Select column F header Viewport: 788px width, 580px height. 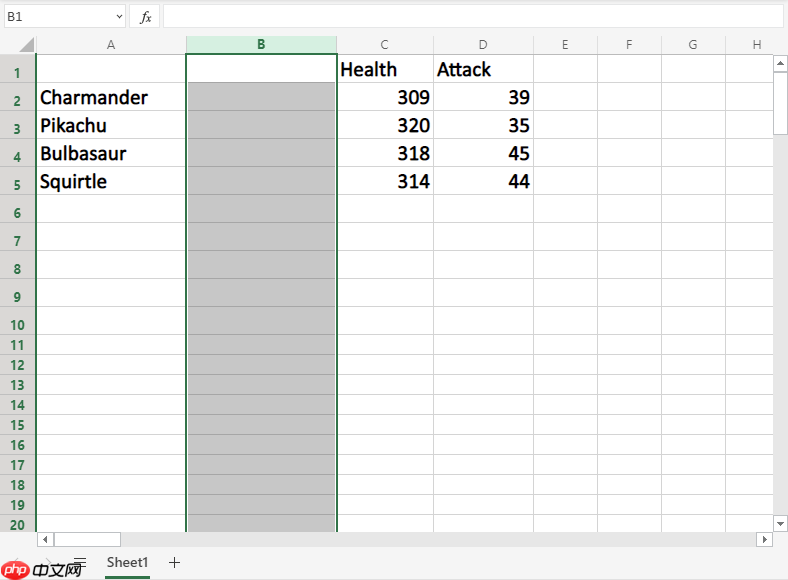[x=629, y=45]
